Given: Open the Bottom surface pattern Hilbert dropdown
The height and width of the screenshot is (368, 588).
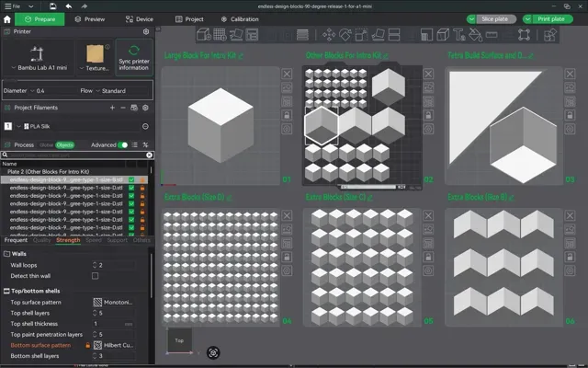Looking at the screenshot, I should click(x=113, y=345).
